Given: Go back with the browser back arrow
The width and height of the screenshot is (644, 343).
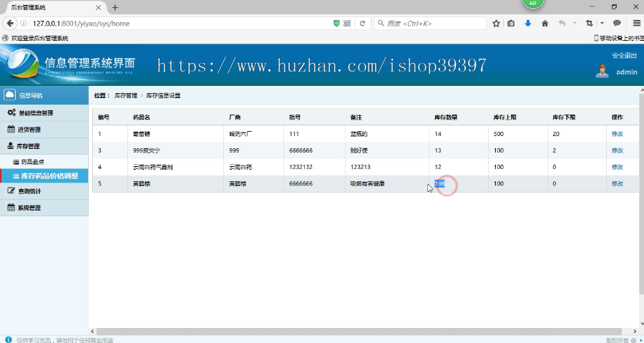Looking at the screenshot, I should [10, 24].
